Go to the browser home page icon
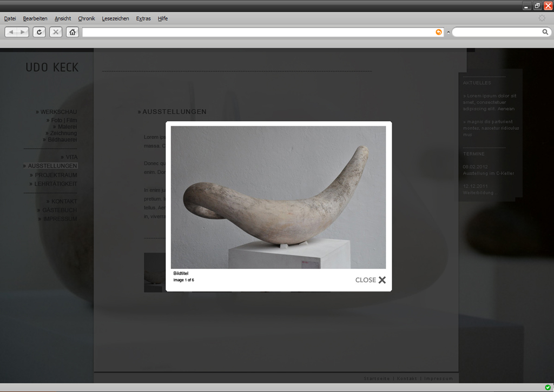This screenshot has height=392, width=554. click(x=72, y=32)
